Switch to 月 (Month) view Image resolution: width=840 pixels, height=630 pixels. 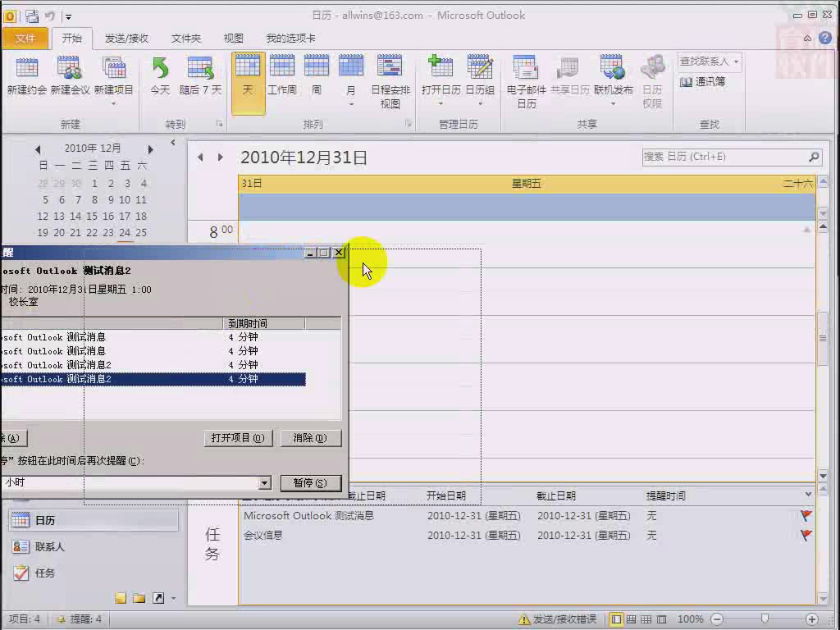351,80
